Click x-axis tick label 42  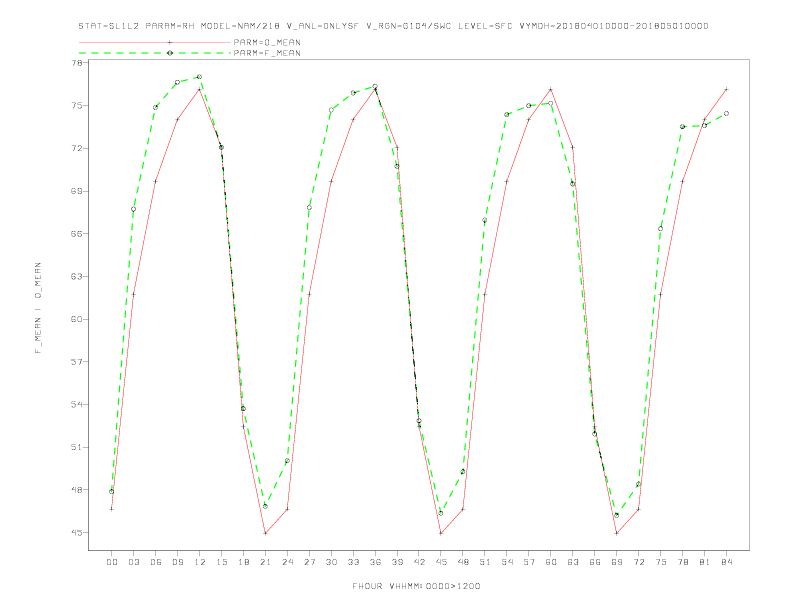tap(419, 562)
